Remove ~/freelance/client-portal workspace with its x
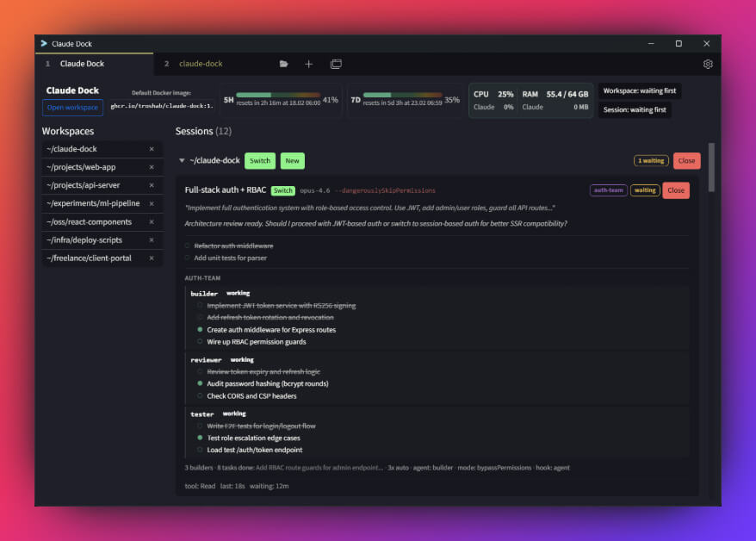Screen dimensions: 756x541 (x=152, y=258)
